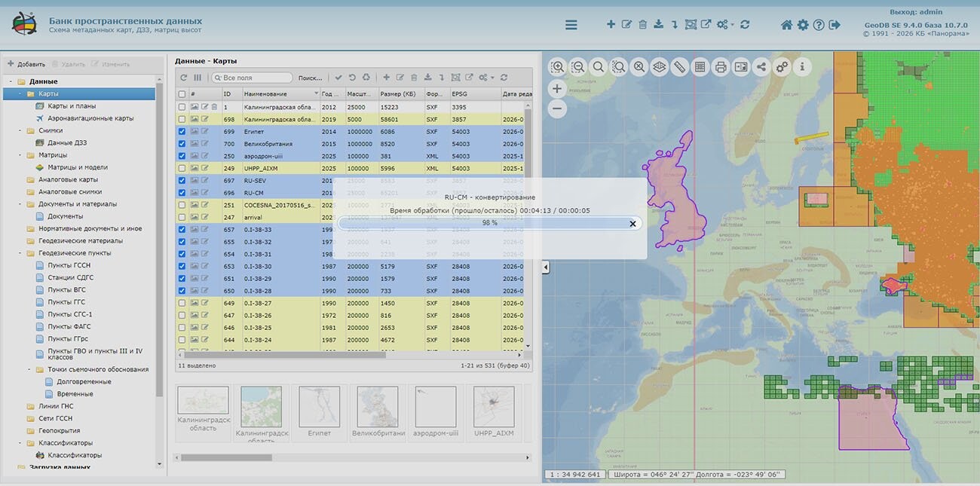Viewport: 980px width, 486px height.
Task: Click the map ruler measurement tool
Action: click(x=679, y=67)
